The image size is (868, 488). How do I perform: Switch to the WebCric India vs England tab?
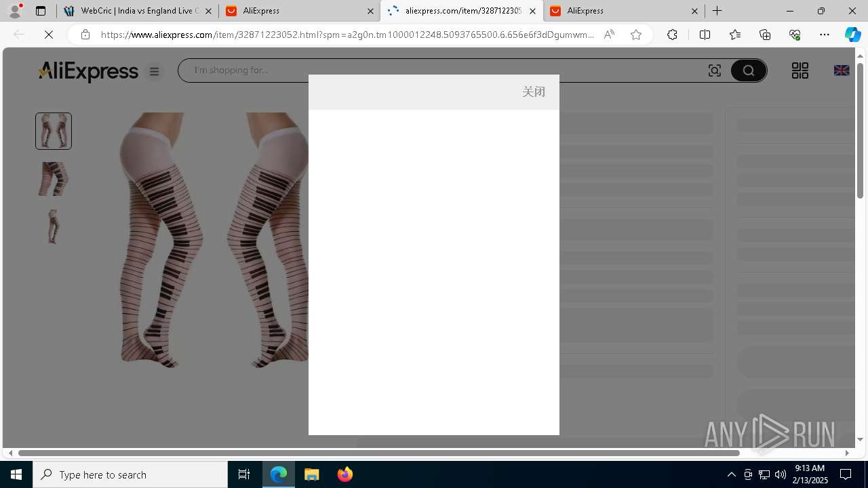point(138,11)
